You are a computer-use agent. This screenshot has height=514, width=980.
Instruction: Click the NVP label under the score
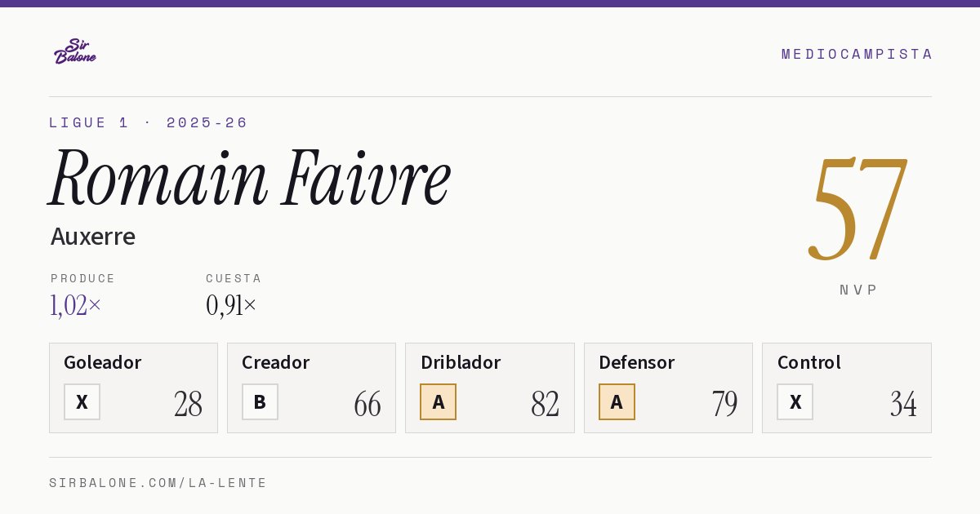pos(858,290)
